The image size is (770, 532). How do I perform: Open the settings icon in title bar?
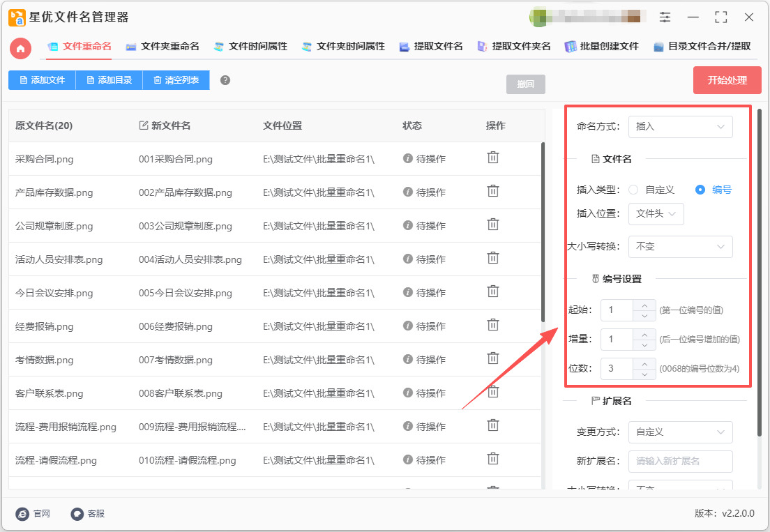coord(665,17)
